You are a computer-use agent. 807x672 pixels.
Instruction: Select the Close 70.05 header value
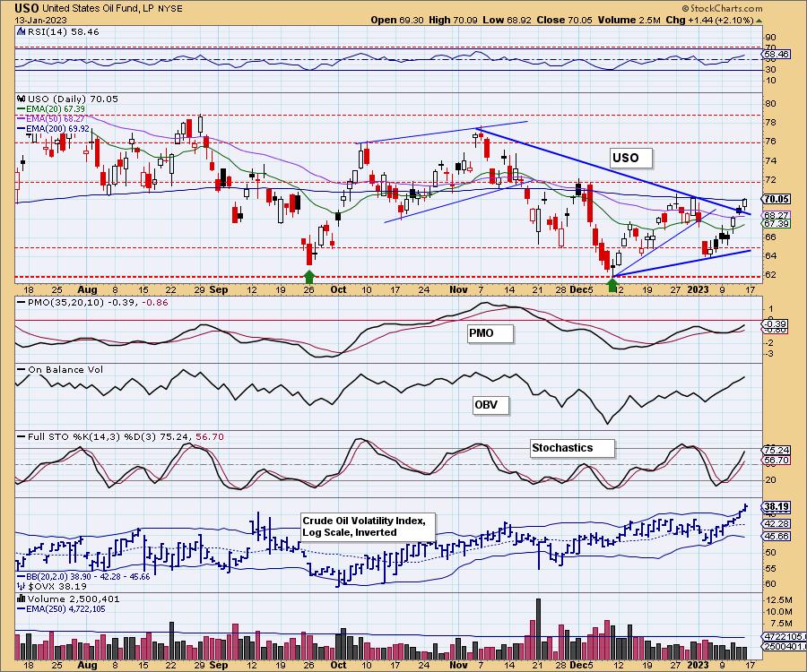coord(565,20)
